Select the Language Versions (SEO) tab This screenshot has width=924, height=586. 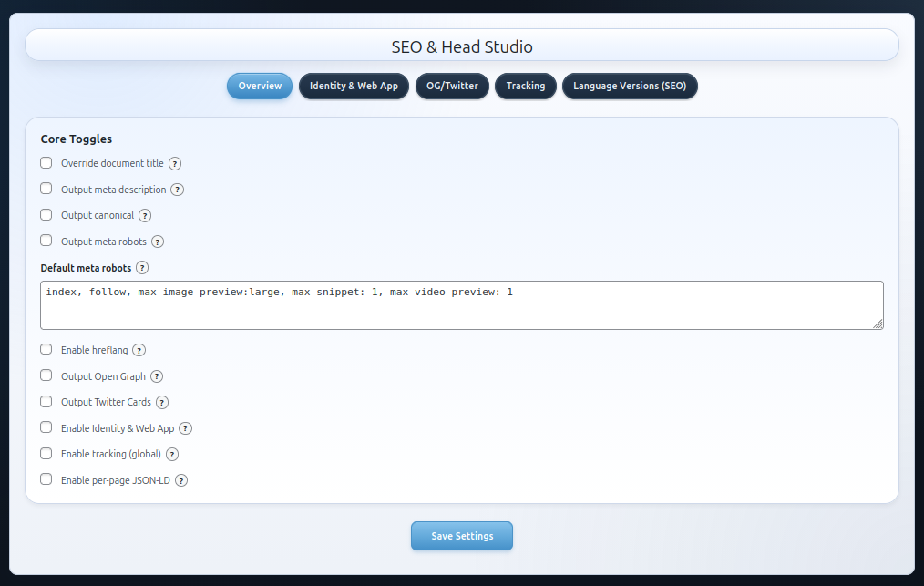(x=630, y=86)
